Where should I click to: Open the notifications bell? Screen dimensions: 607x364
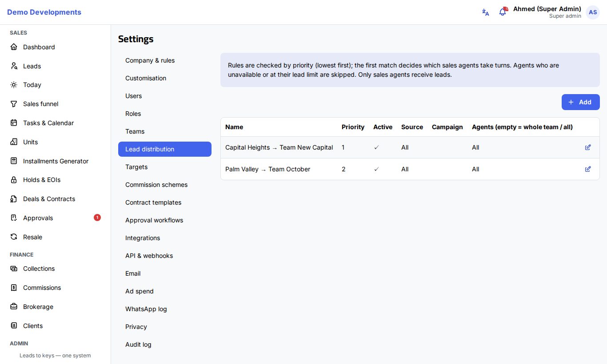point(503,12)
